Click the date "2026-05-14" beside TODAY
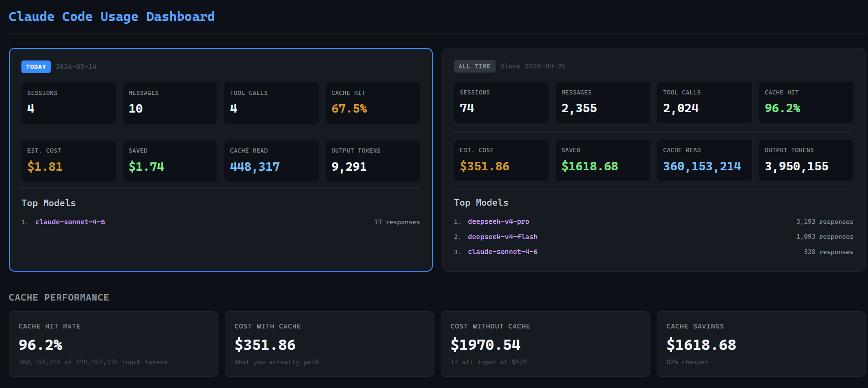Image resolution: width=868 pixels, height=388 pixels. tap(76, 67)
